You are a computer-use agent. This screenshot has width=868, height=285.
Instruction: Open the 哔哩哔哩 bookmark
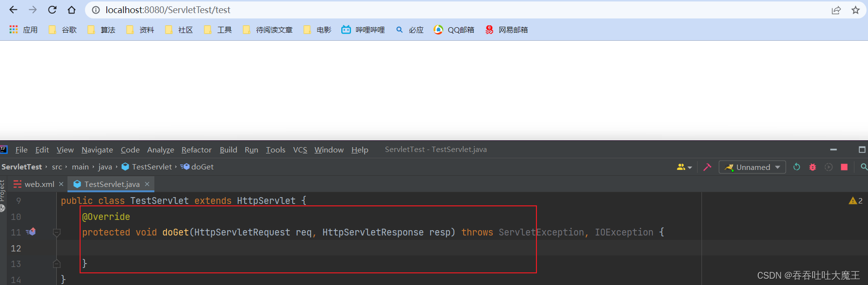(363, 30)
